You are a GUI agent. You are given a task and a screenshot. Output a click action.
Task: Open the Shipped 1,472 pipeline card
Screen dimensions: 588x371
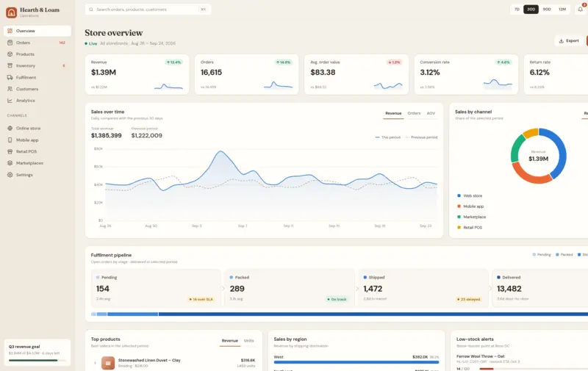[x=423, y=288]
